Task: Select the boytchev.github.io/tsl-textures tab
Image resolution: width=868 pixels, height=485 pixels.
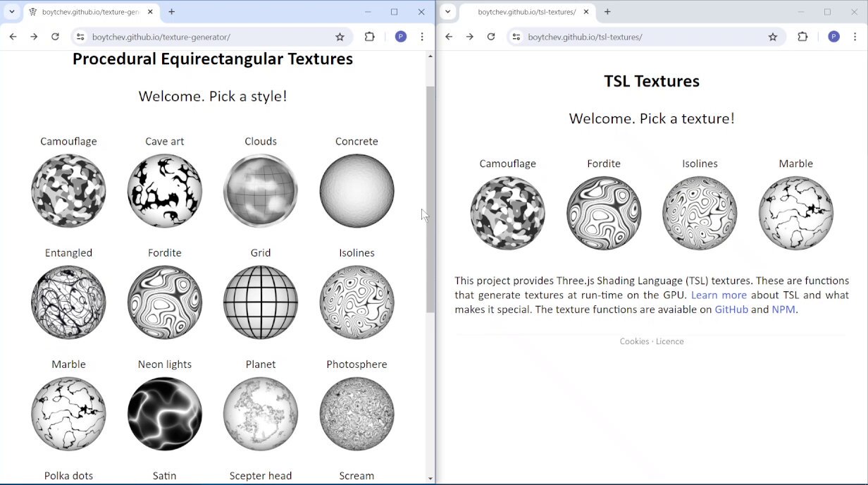Action: pyautogui.click(x=527, y=12)
